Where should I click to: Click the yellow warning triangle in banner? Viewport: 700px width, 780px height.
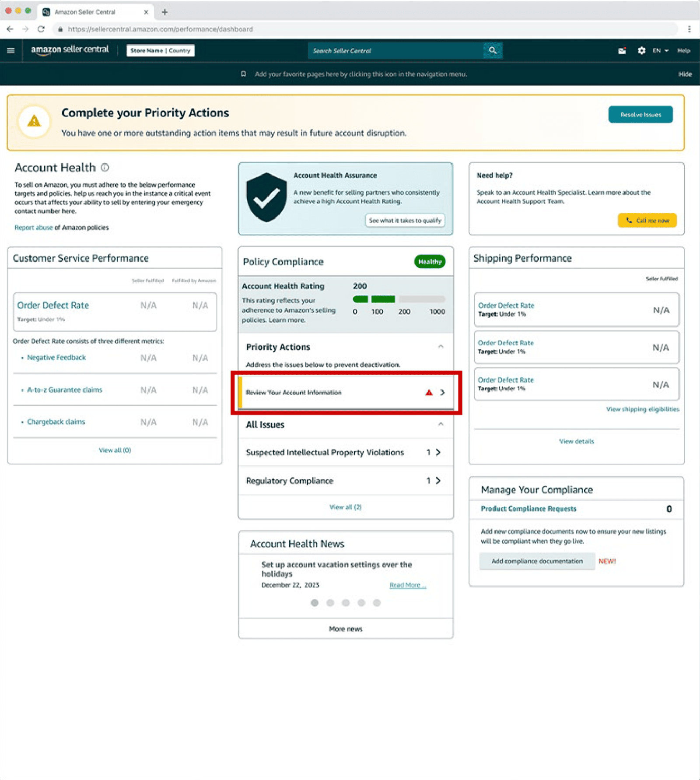click(34, 121)
